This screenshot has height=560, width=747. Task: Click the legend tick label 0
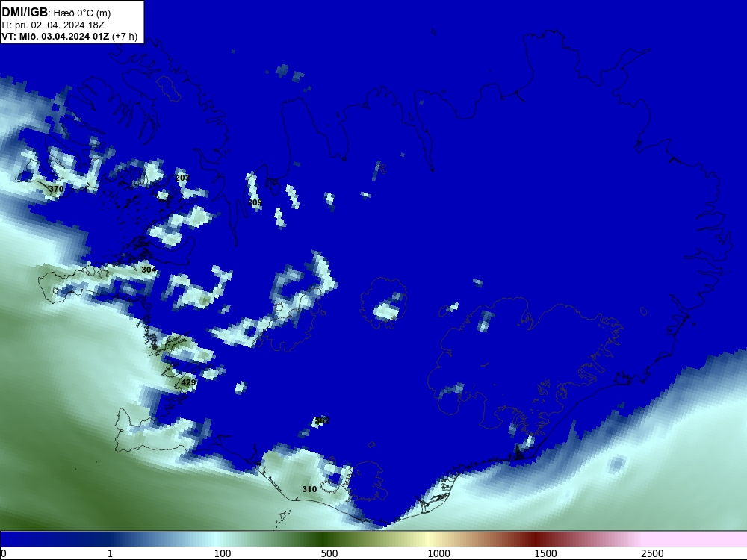tap(4, 553)
